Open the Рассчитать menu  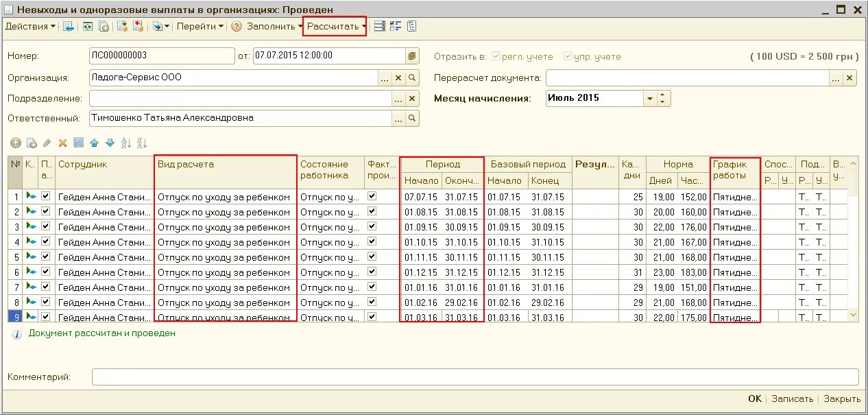tap(337, 27)
